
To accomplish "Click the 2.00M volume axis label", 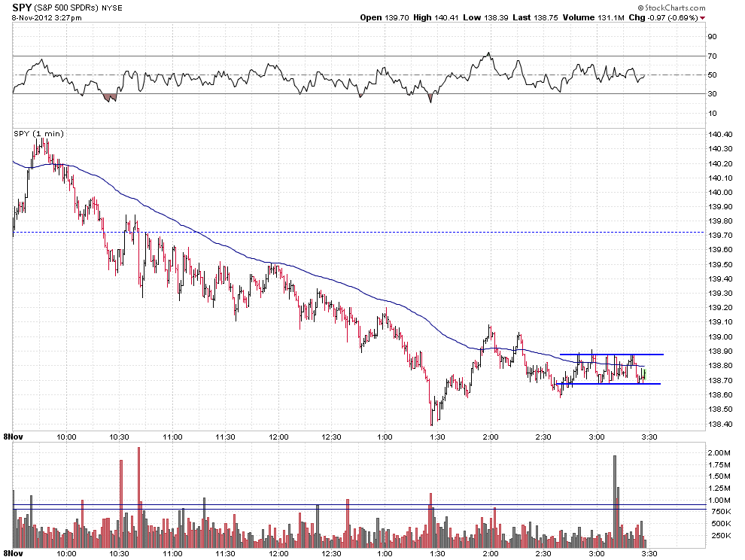I will click(719, 452).
